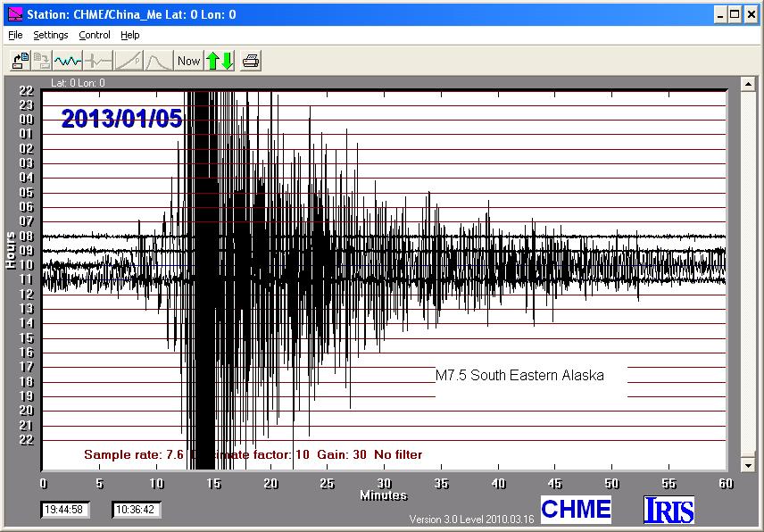Click the bell curve filter icon

click(158, 61)
